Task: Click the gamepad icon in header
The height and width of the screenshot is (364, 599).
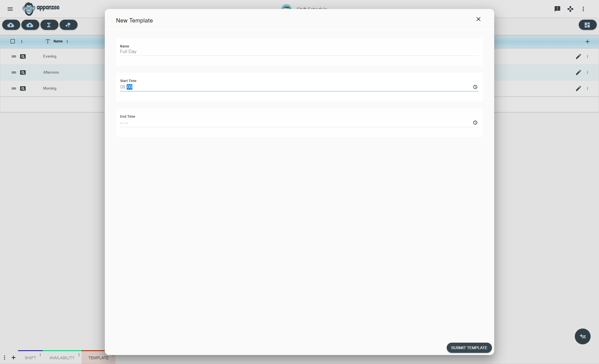Action: tap(570, 9)
